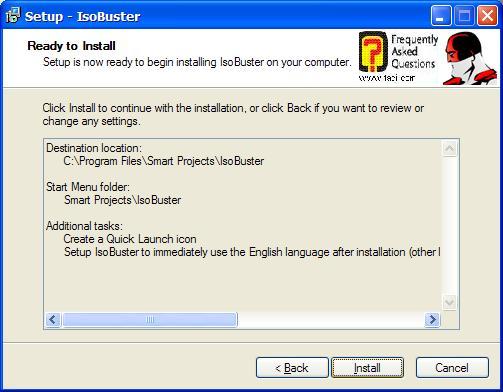
Task: Click the 'Click Install to continue' instruction text
Action: [233, 114]
